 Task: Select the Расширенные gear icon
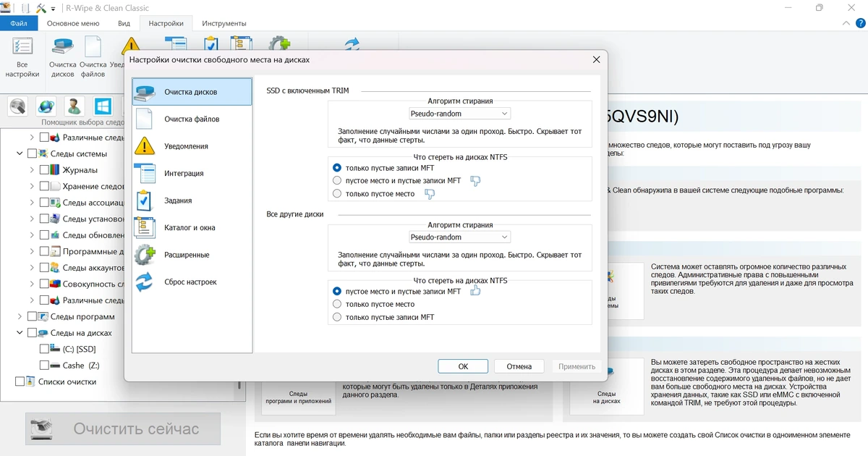145,255
